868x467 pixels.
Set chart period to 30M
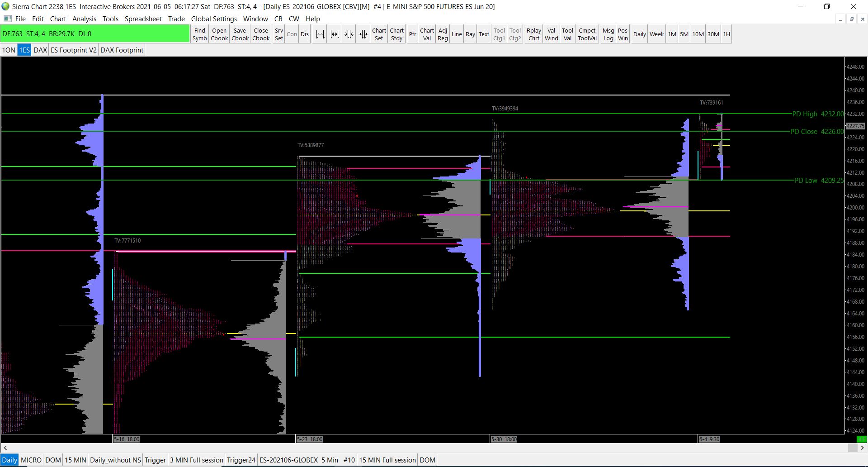pyautogui.click(x=713, y=34)
